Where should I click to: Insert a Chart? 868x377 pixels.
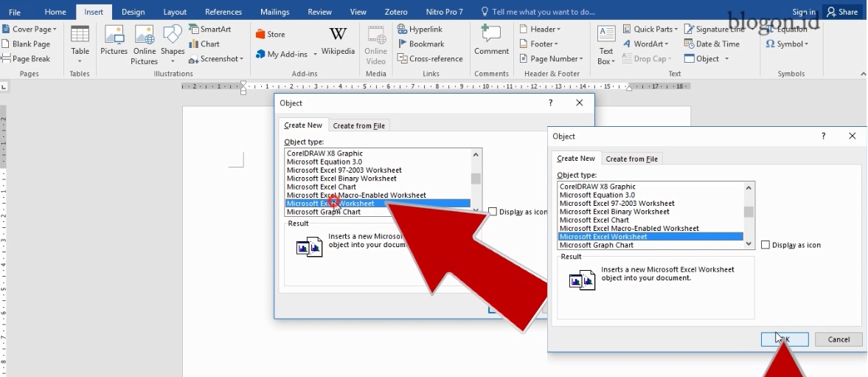pyautogui.click(x=204, y=44)
